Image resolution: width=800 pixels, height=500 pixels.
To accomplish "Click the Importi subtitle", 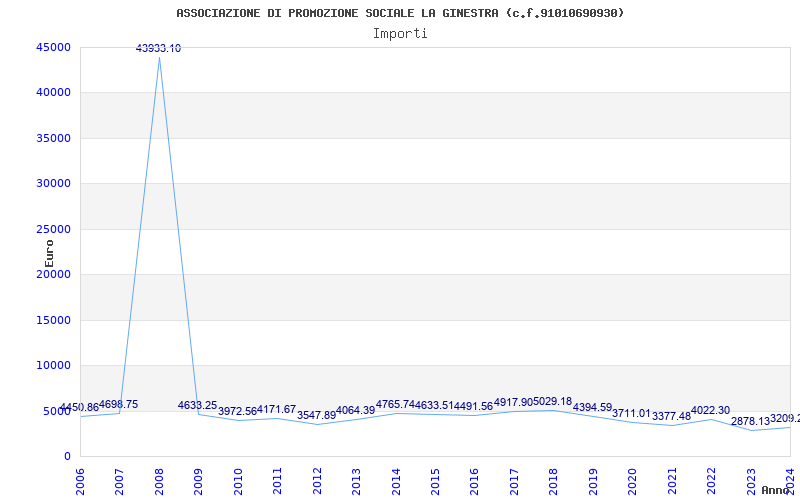I will point(400,34).
